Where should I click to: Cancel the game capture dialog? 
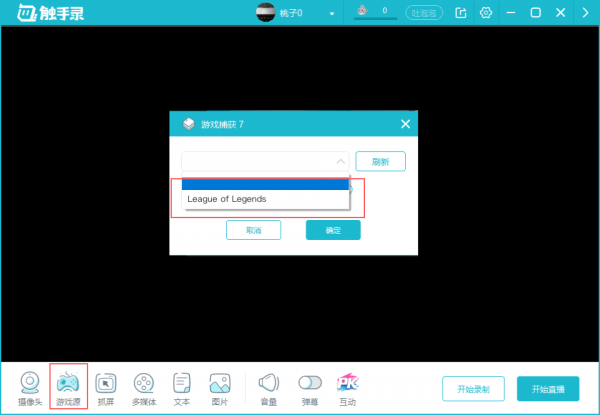pyautogui.click(x=253, y=230)
